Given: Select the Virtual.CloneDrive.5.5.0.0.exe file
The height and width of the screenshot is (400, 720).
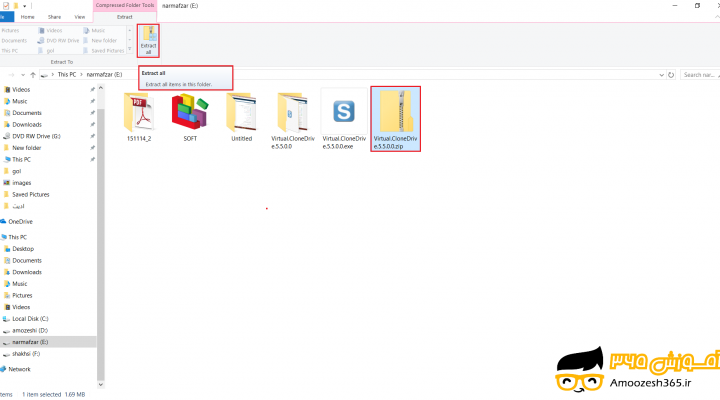Looking at the screenshot, I should (x=344, y=121).
